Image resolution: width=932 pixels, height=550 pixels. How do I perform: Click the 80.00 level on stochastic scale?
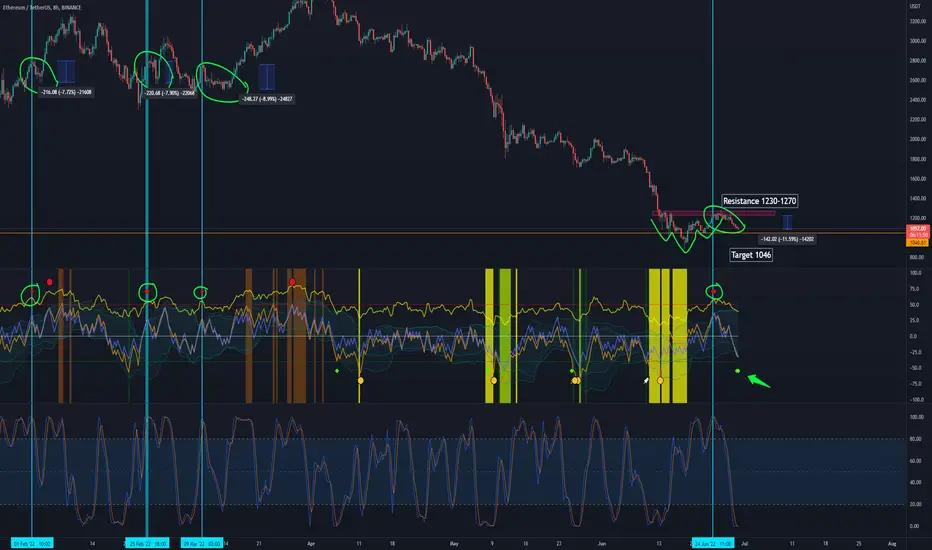(x=918, y=439)
